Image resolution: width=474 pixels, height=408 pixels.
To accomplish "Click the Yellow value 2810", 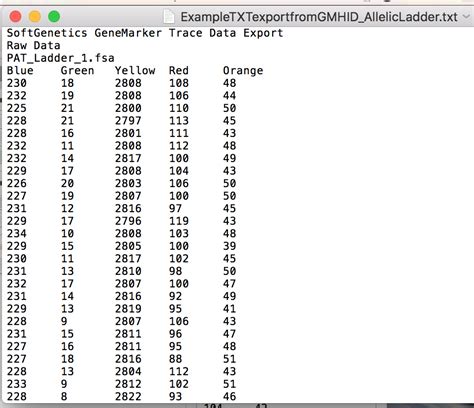I will tap(128, 271).
